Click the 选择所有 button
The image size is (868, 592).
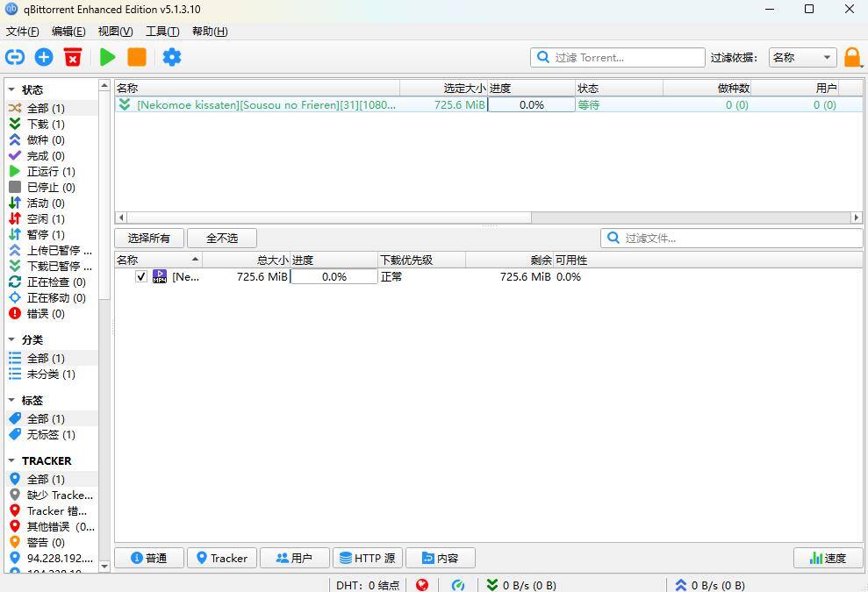(x=148, y=238)
